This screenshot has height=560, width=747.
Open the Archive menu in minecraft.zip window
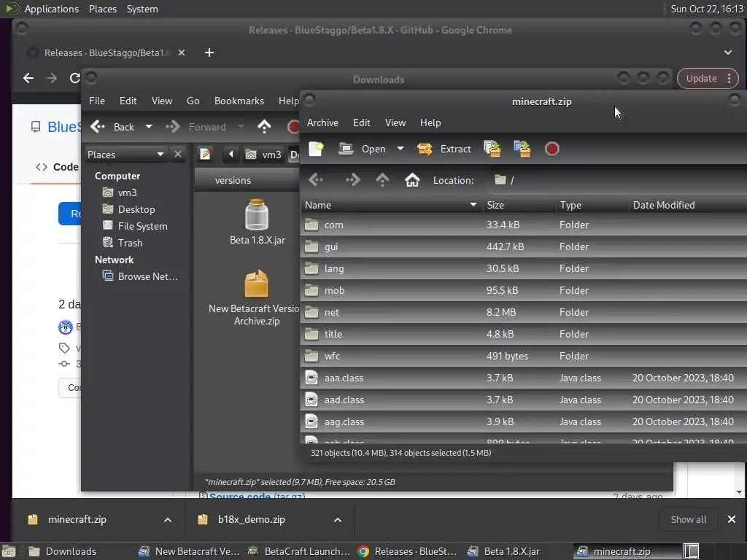[322, 122]
